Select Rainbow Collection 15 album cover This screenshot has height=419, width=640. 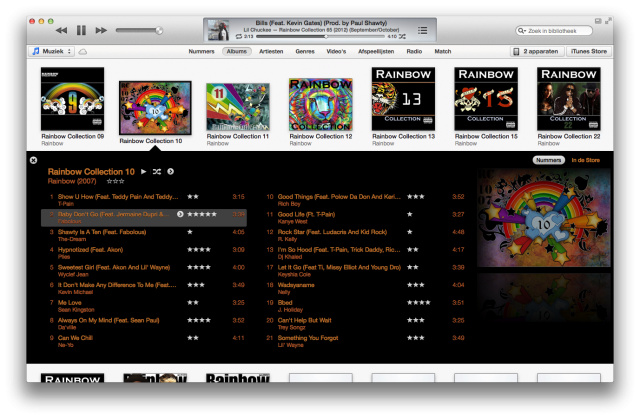pyautogui.click(x=486, y=99)
